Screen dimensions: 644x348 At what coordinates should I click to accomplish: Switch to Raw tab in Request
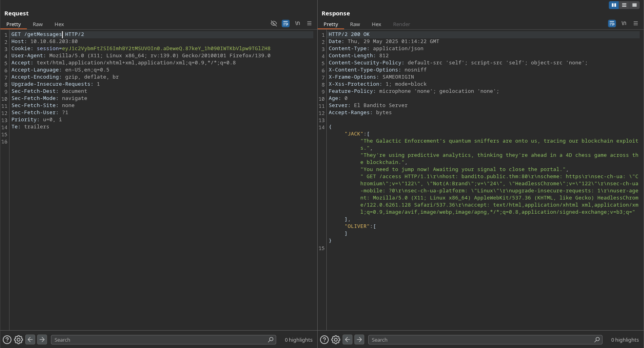pos(38,24)
